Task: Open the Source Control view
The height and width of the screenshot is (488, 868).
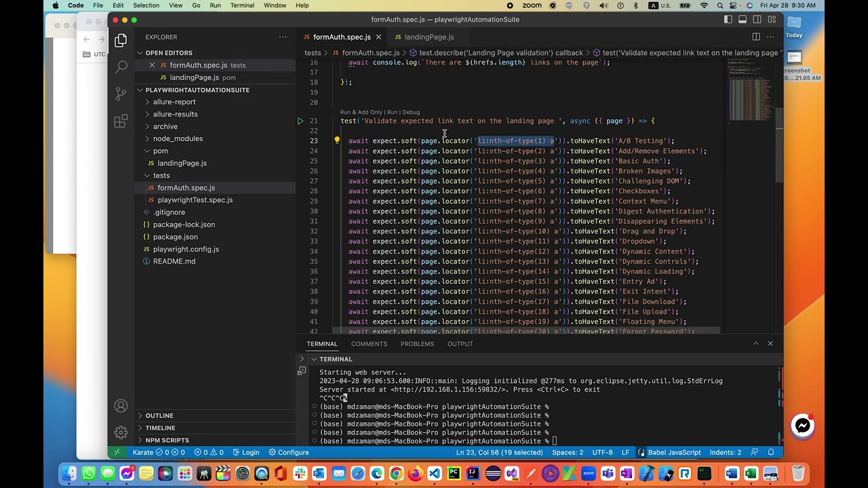Action: coord(121,94)
